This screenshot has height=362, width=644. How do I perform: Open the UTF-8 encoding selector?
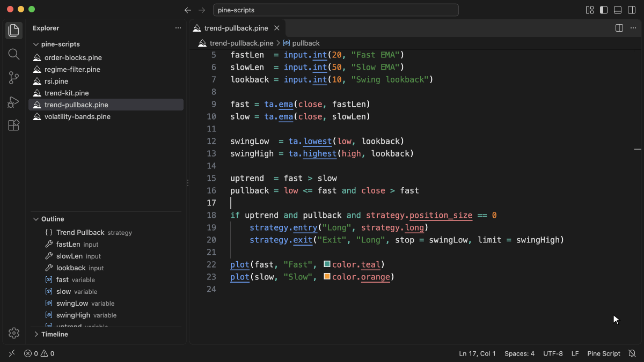point(553,353)
